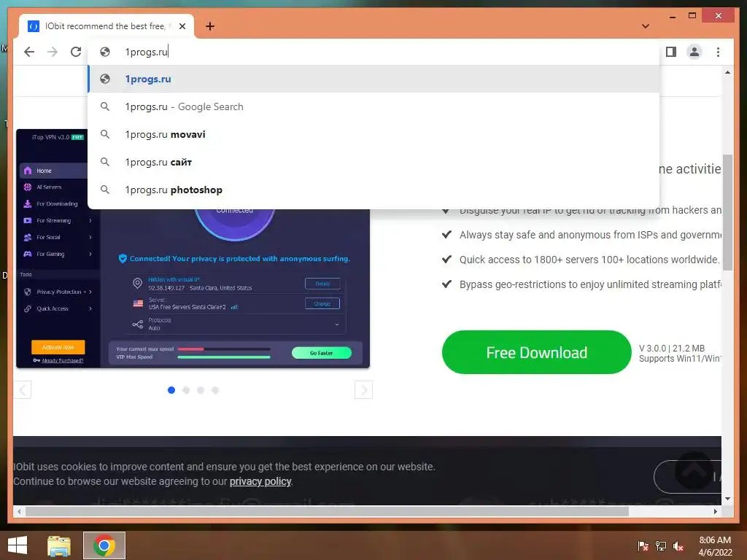Screen dimensions: 747x560
Task: Show the previous carousel screenshot
Action: click(23, 390)
